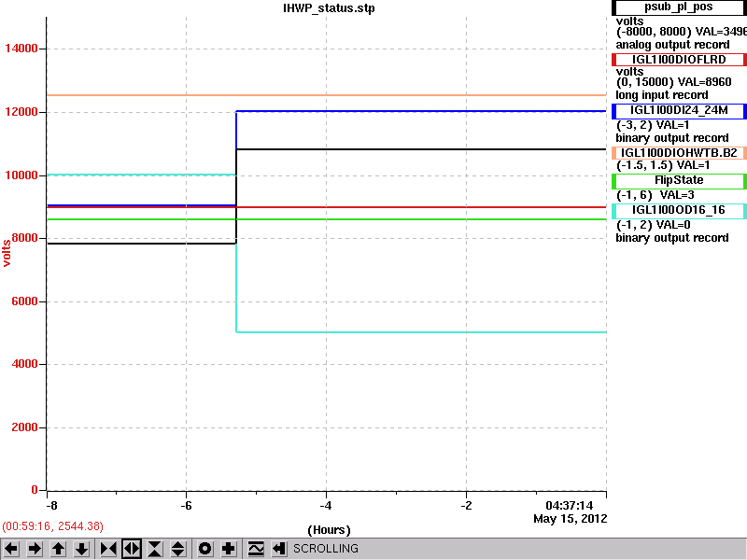This screenshot has width=747, height=560.
Task: Shift the plot down with the down arrow
Action: pos(82,549)
